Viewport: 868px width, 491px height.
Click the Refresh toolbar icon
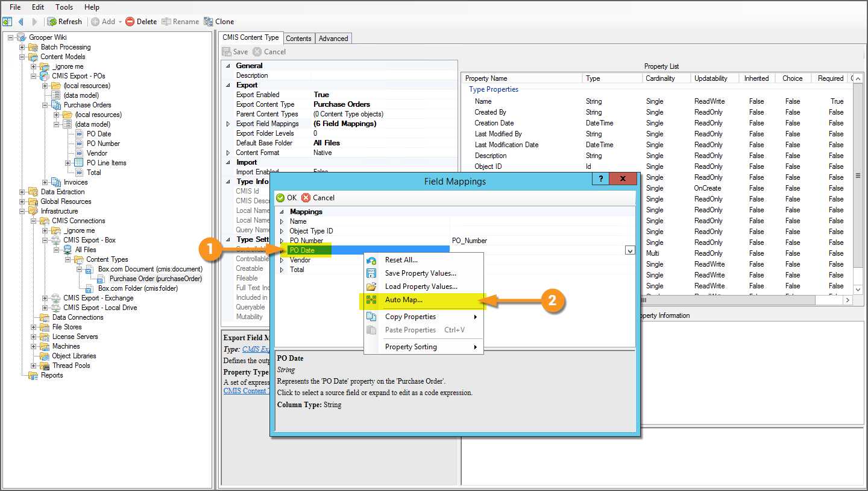(x=52, y=22)
